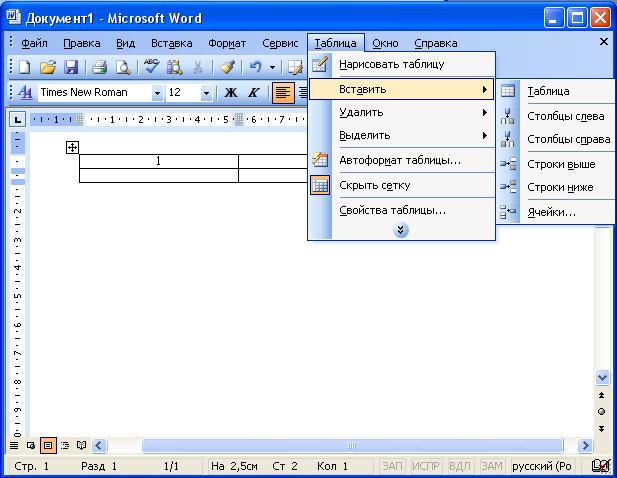
Task: Close document with menu bar X
Action: (x=604, y=42)
